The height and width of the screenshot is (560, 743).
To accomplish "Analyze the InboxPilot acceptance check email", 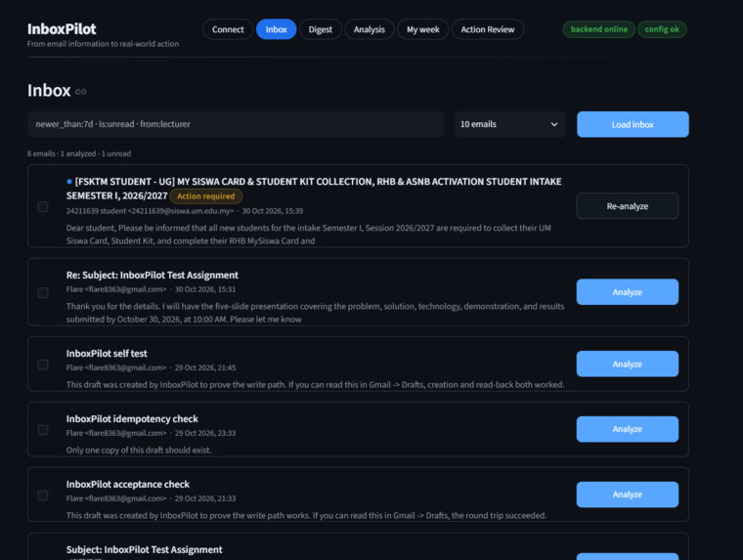I will [x=628, y=495].
